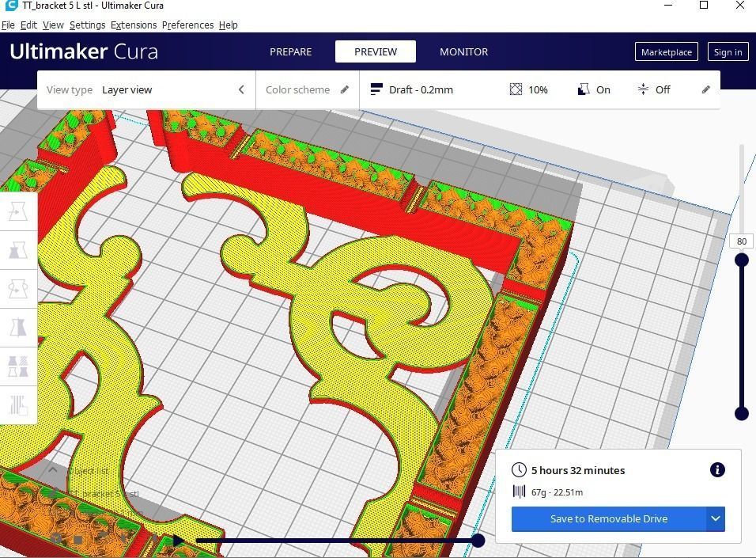Open the Marketplace
756x558 pixels.
point(667,52)
